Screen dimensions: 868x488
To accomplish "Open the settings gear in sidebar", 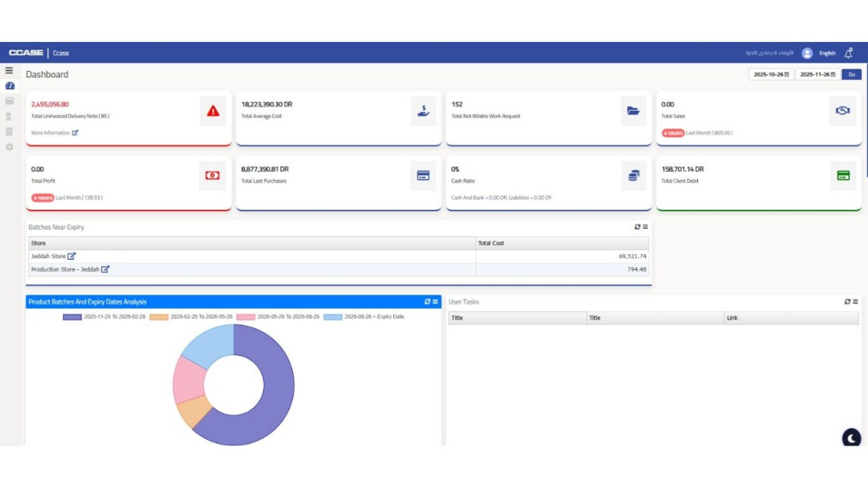I will click(9, 147).
